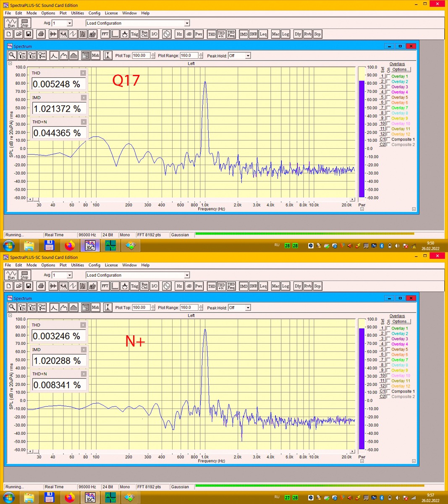Click Pwr utility button in upper toolbar

coord(199,34)
